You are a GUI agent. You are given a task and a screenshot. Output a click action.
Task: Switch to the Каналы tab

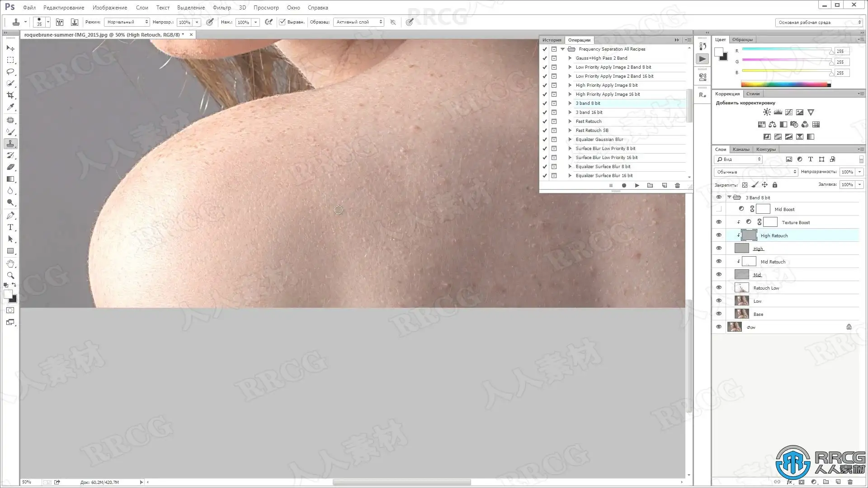point(741,149)
